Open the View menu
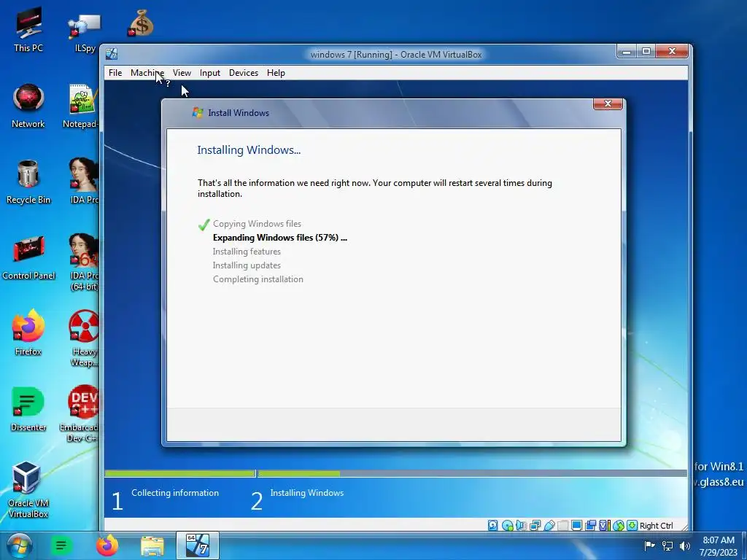Screen dimensions: 747x560 182,73
